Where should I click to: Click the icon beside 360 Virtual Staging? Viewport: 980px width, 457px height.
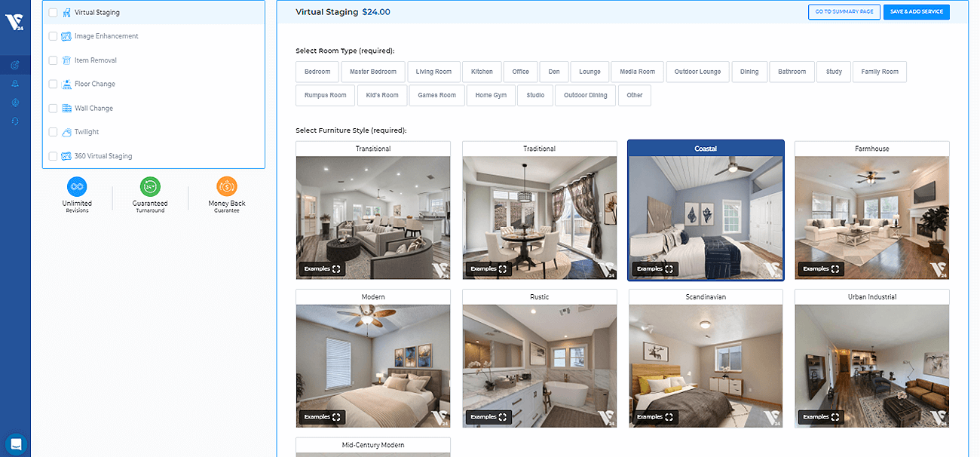[67, 156]
